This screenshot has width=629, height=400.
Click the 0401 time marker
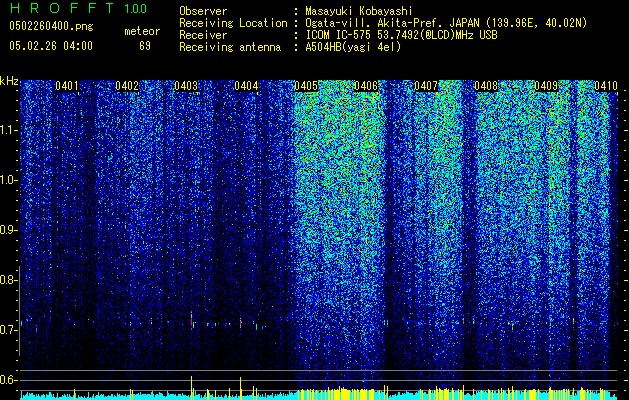point(67,86)
